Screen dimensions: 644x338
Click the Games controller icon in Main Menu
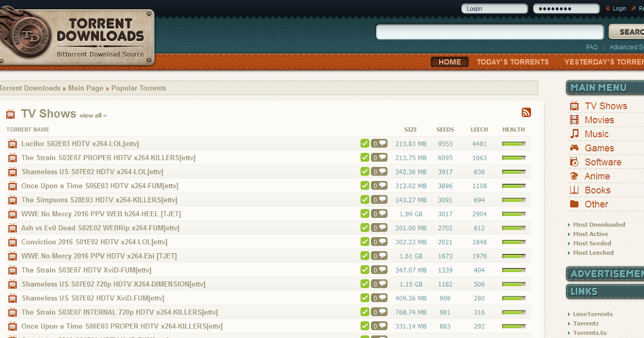tap(574, 148)
